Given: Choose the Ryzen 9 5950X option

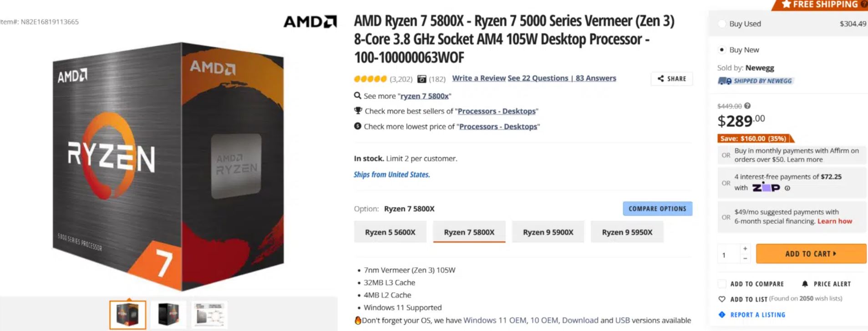Looking at the screenshot, I should click(627, 232).
